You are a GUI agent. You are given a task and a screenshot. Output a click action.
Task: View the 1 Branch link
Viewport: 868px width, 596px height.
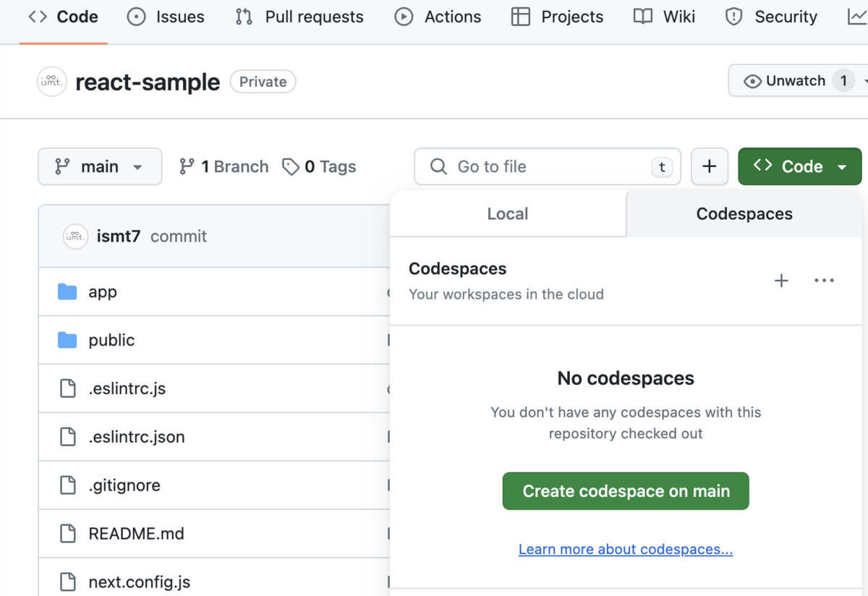[224, 166]
